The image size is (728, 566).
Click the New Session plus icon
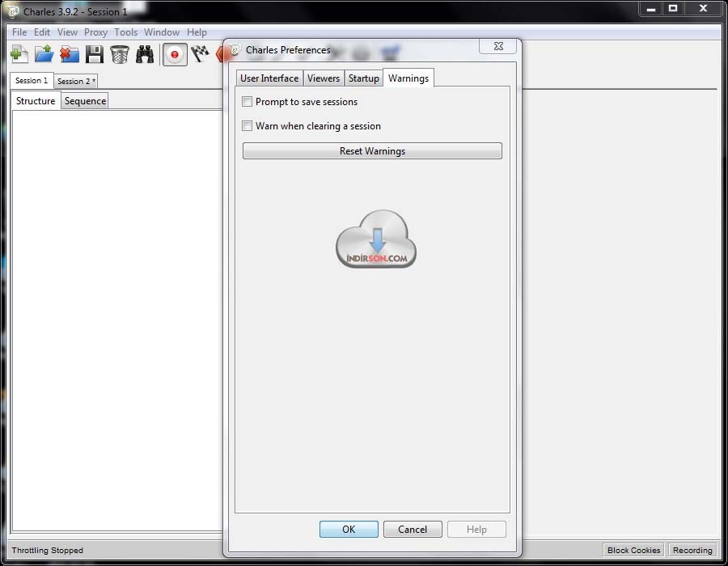[x=19, y=54]
